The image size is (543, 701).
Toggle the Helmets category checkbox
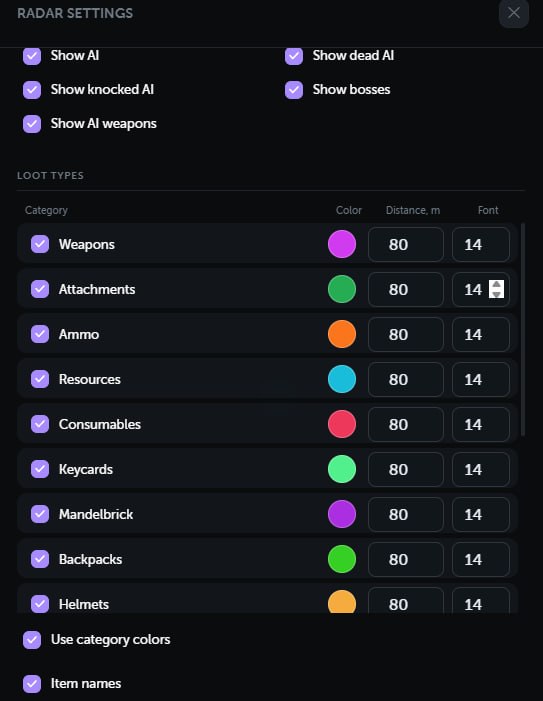pyautogui.click(x=40, y=604)
